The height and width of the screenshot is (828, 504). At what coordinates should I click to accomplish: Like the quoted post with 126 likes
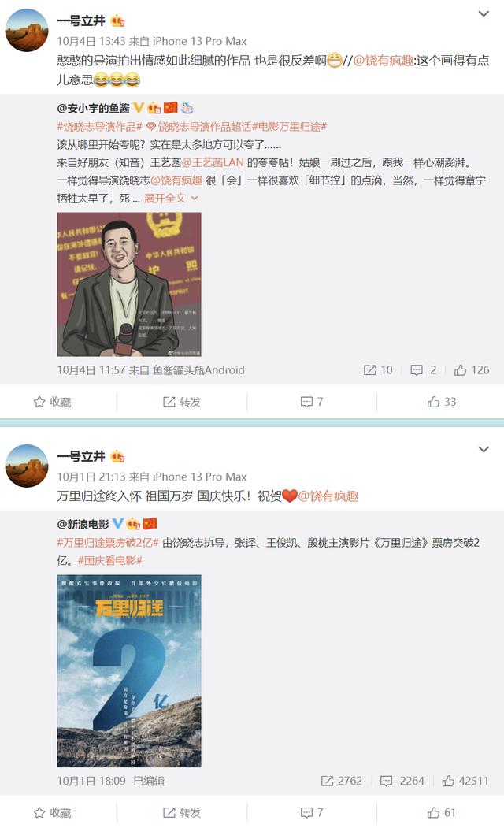[x=471, y=370]
